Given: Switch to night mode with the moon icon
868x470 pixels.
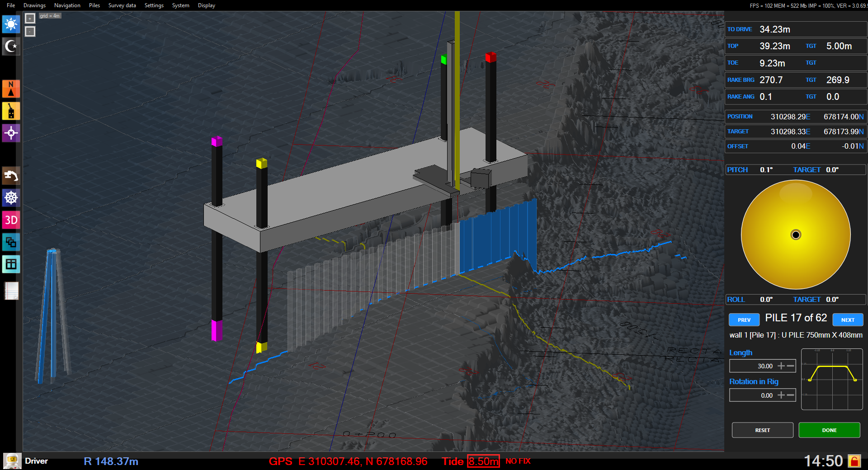Looking at the screenshot, I should [11, 46].
